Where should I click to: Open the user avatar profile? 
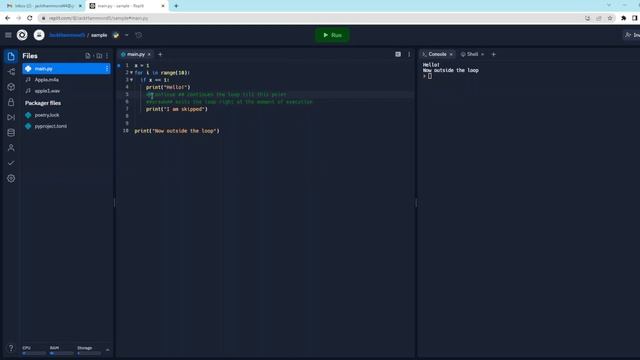[x=39, y=35]
